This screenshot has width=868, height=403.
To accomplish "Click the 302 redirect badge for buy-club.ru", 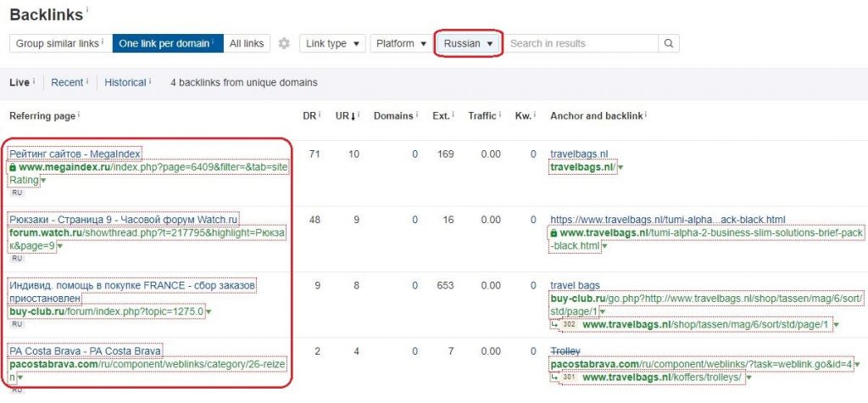I will pyautogui.click(x=569, y=324).
